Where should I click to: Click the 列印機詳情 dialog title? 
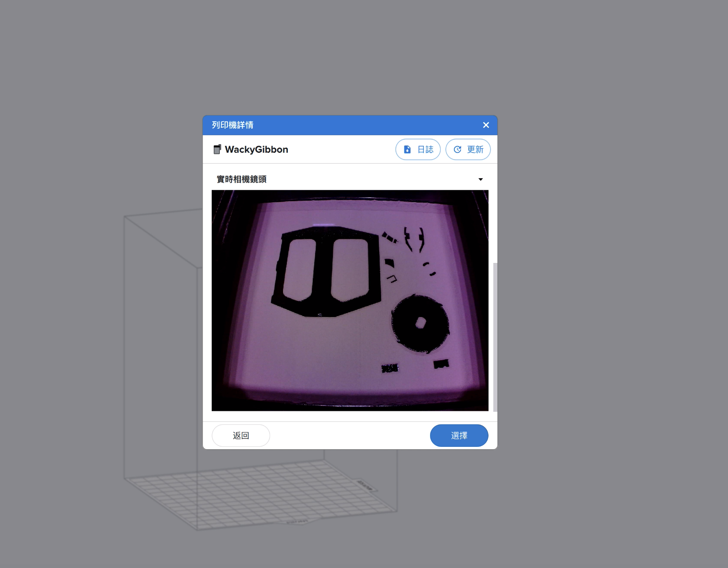[233, 125]
